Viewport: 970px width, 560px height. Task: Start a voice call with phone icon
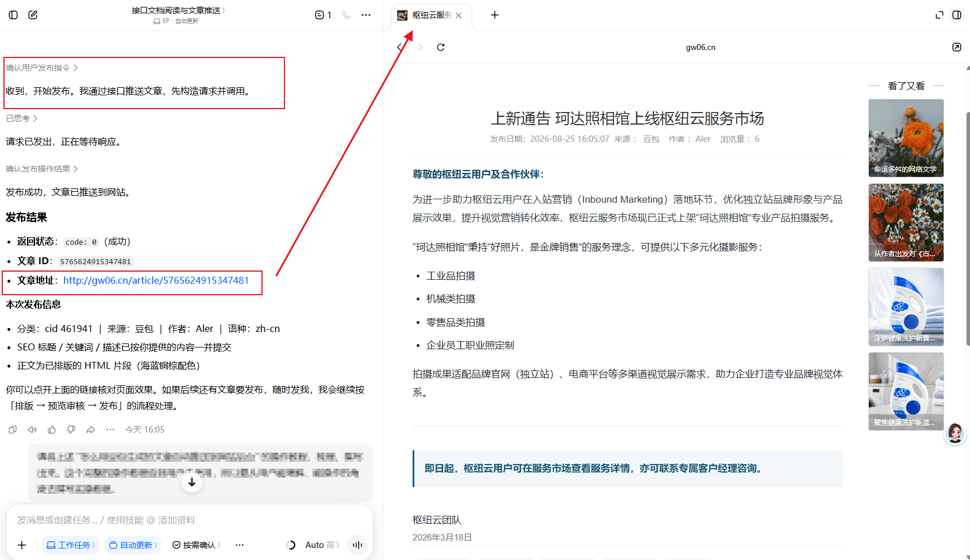(x=346, y=15)
